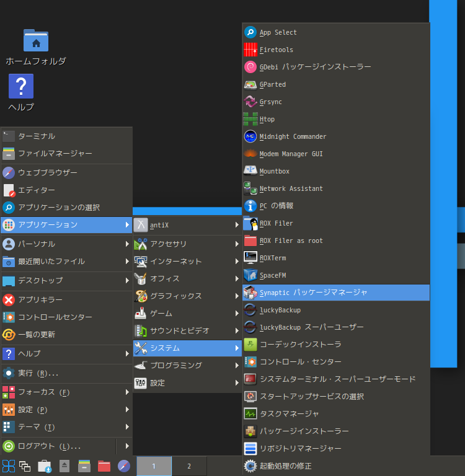This screenshot has height=476, width=465.
Task: Click the luckyBackup entry
Action: 336,310
